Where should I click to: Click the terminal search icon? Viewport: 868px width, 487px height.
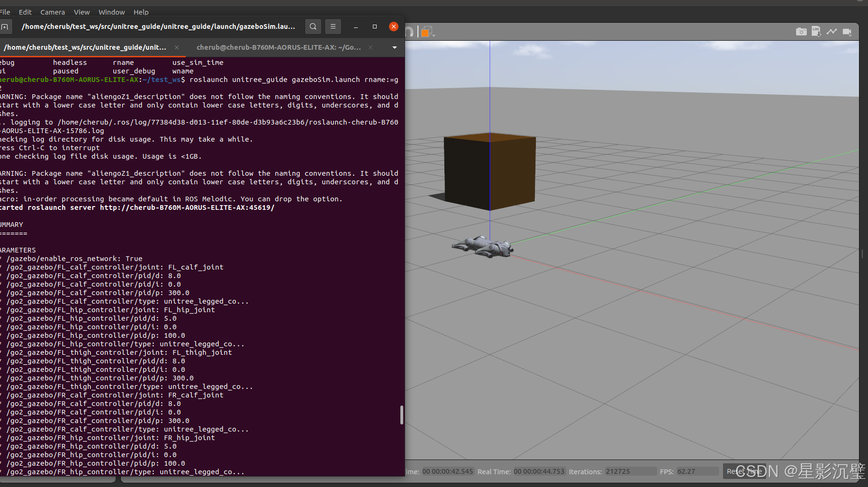(x=313, y=27)
